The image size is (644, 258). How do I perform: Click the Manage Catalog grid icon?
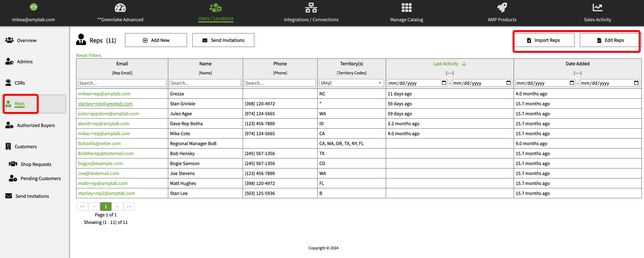(x=407, y=8)
